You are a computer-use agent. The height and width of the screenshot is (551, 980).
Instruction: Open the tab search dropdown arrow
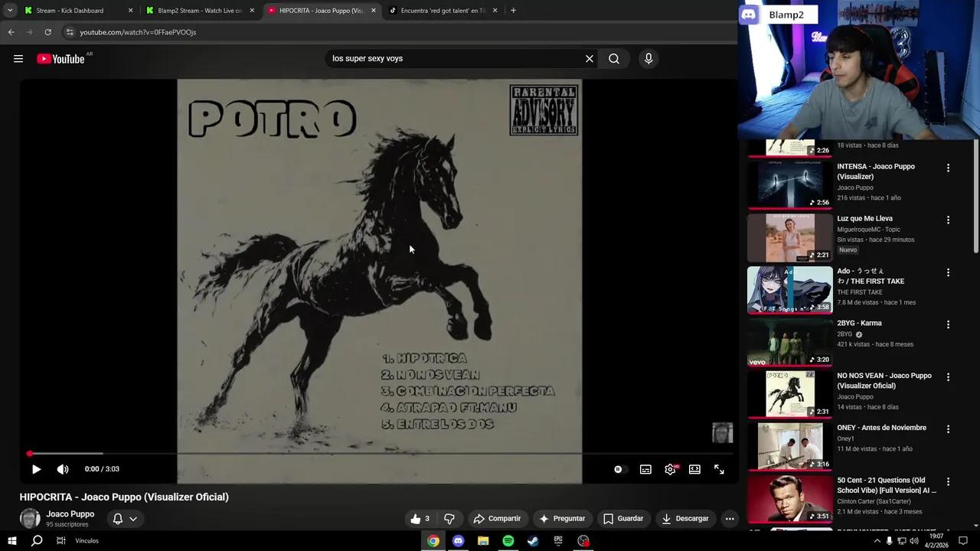pyautogui.click(x=10, y=11)
